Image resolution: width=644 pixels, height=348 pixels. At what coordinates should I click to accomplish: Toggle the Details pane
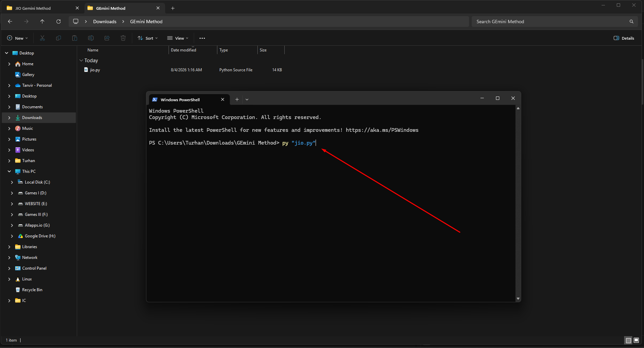[x=624, y=38]
